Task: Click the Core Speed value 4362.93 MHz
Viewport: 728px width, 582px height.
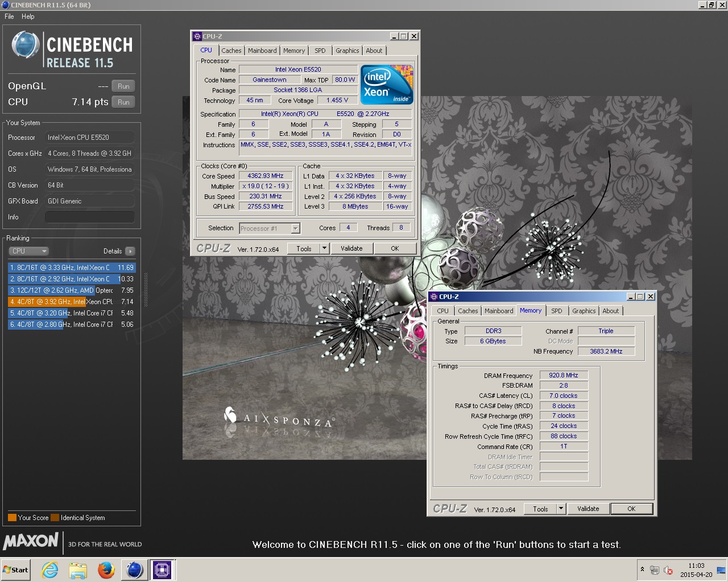Action: (266, 176)
